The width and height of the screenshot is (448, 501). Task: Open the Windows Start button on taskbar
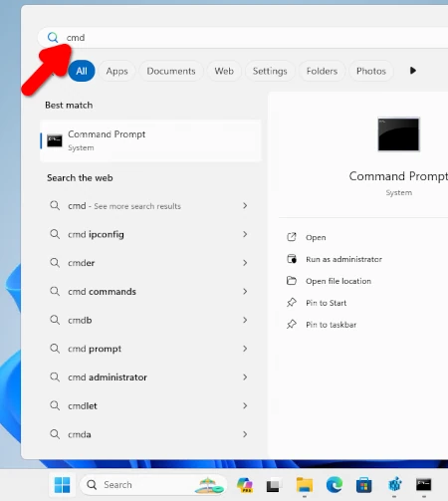pos(62,485)
